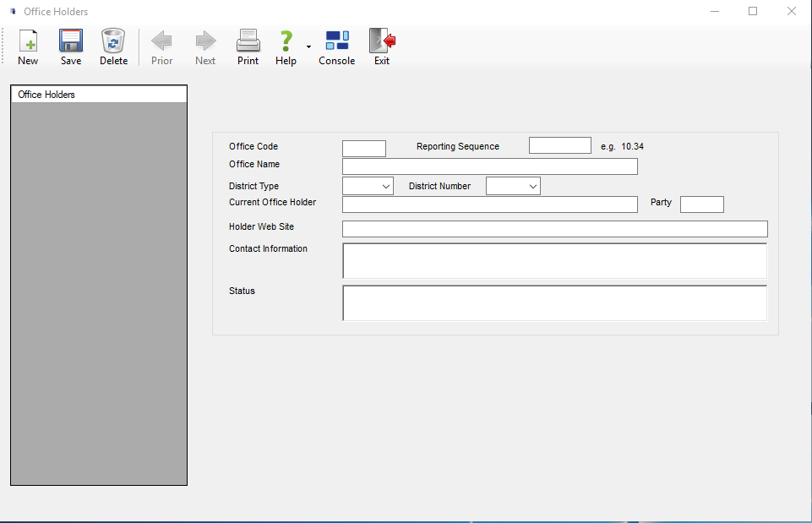Create a new office holder record
Image resolution: width=812 pixels, height=523 pixels.
[28, 47]
